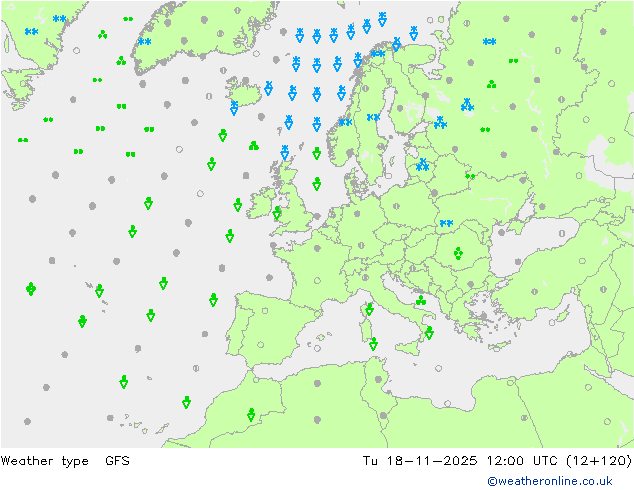
Task: Click the half-filled symbol over the Black Sea
Action: 562,233
